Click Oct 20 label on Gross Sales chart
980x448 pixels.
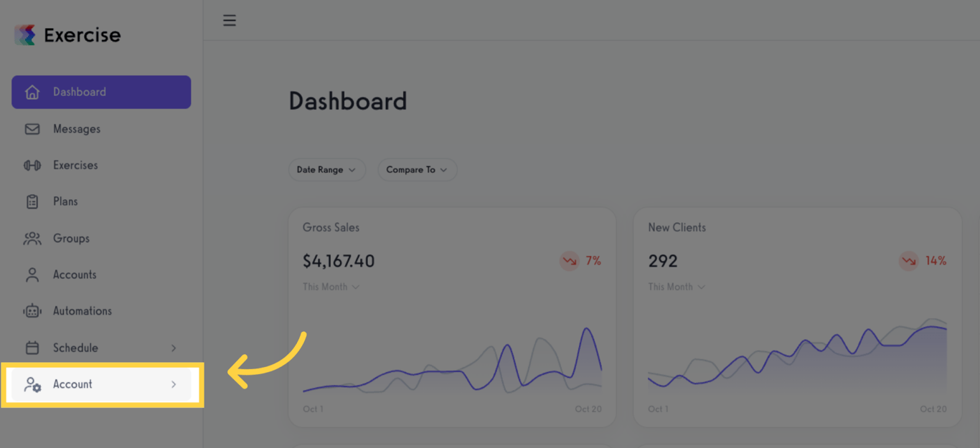588,409
